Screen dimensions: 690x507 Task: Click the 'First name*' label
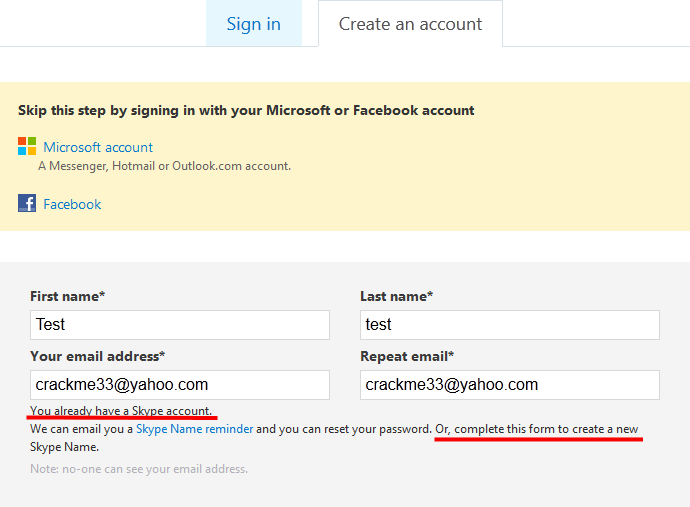[x=67, y=296]
